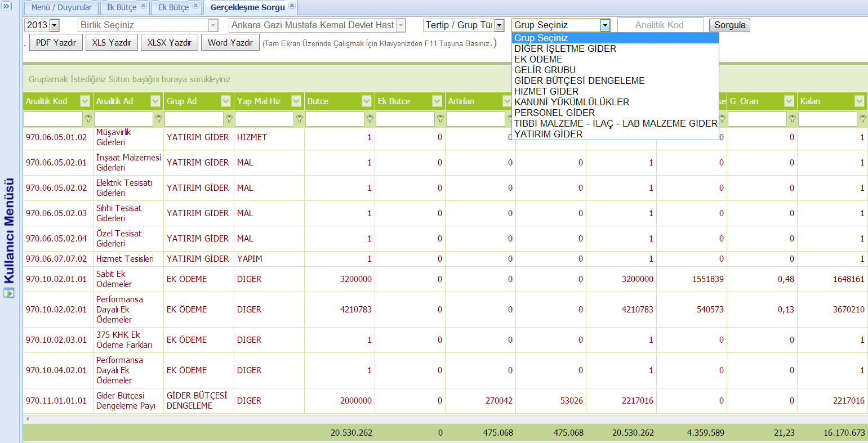Click the PDF Yazdır button

56,43
